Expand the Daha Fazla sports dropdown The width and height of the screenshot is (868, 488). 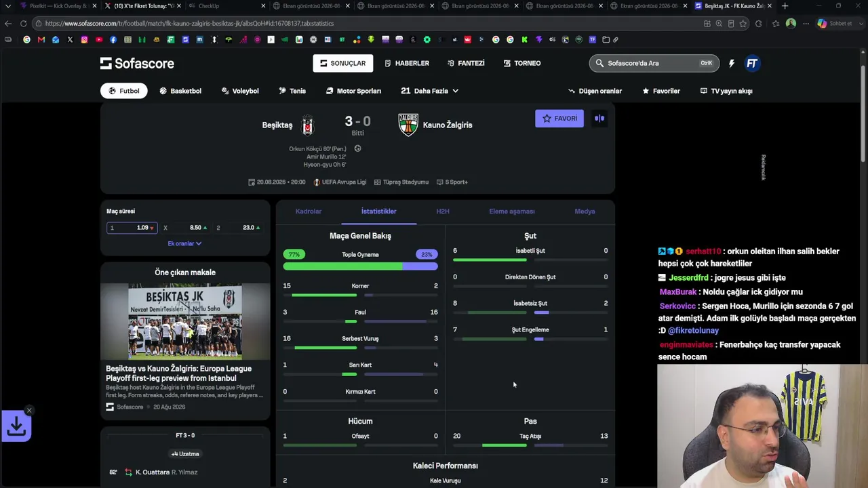point(430,91)
